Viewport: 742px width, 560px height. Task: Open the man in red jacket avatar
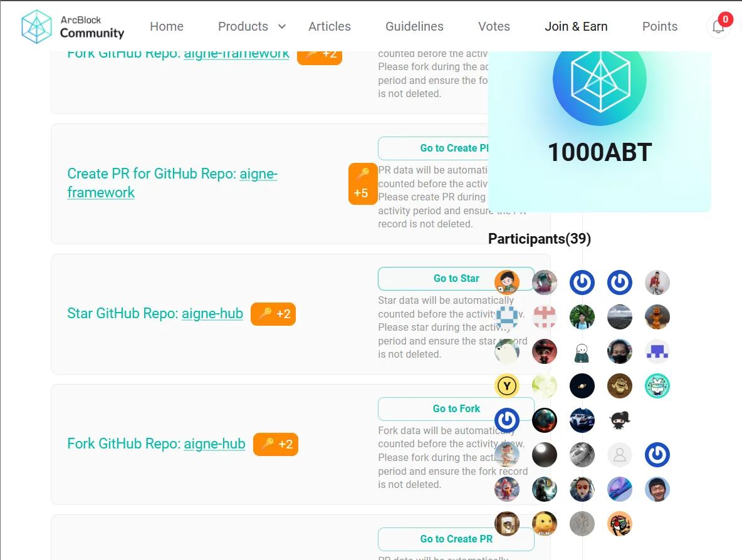click(x=657, y=283)
